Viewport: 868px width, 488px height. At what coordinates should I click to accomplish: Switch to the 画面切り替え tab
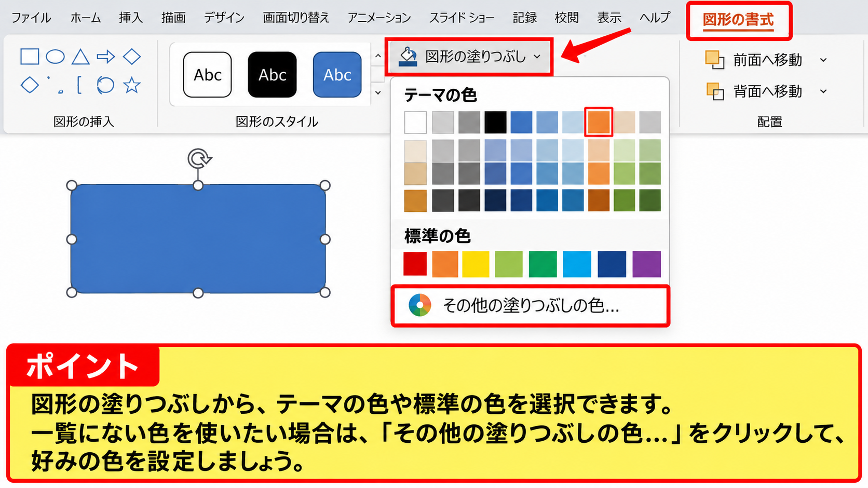click(x=296, y=18)
